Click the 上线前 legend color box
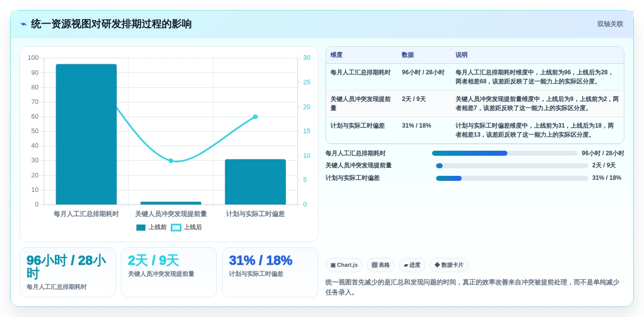Image resolution: width=644 pixels, height=317 pixels. [141, 227]
